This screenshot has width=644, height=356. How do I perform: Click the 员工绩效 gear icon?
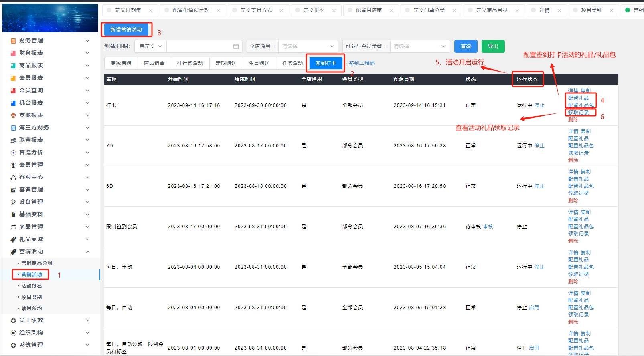pos(13,320)
